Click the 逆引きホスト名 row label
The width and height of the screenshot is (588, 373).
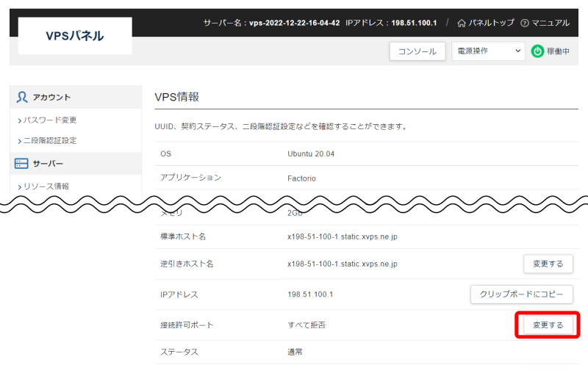point(187,264)
